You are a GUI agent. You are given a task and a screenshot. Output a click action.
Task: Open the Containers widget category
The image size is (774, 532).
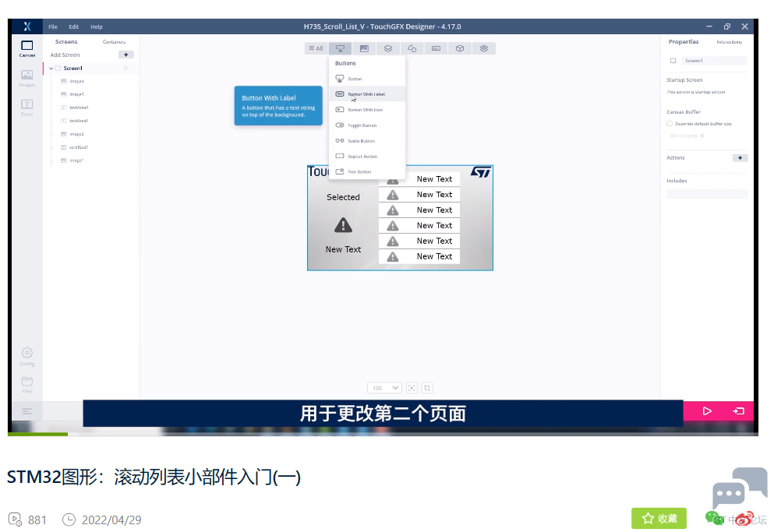pyautogui.click(x=388, y=48)
